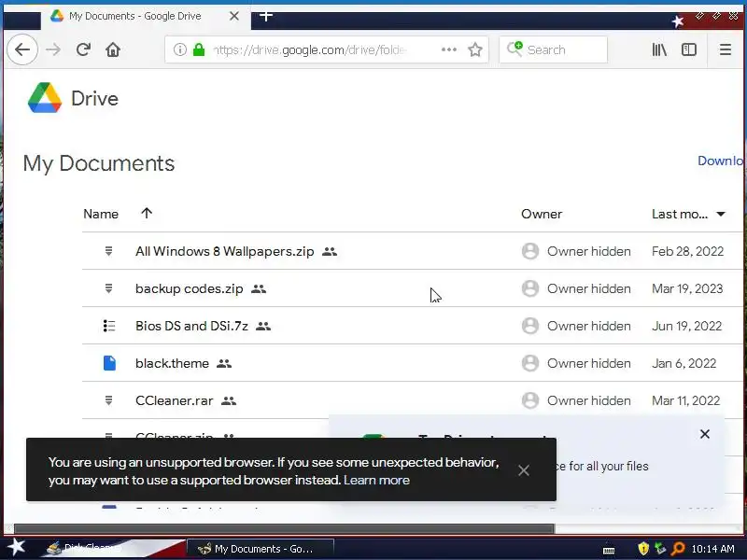Image resolution: width=747 pixels, height=560 pixels.
Task: Go to the browser Home icon
Action: coord(113,49)
